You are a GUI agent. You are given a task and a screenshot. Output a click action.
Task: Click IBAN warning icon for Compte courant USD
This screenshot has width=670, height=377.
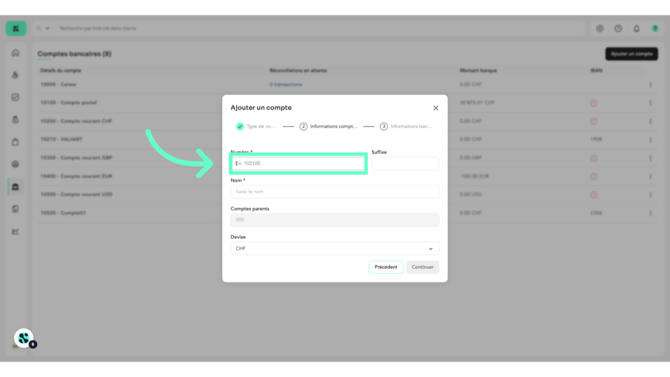pyautogui.click(x=594, y=195)
